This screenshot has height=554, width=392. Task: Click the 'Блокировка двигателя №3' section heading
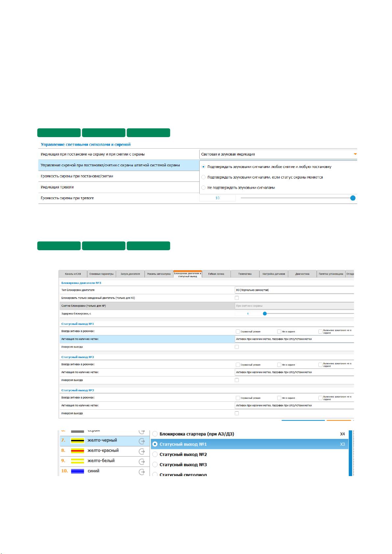tap(81, 283)
